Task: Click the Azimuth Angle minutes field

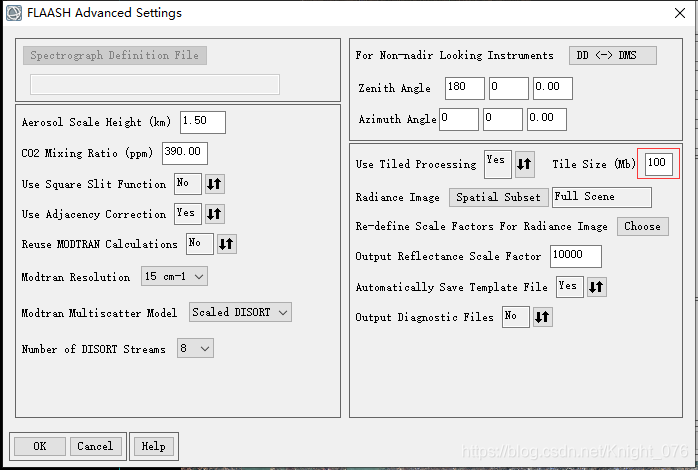Action: [503, 119]
